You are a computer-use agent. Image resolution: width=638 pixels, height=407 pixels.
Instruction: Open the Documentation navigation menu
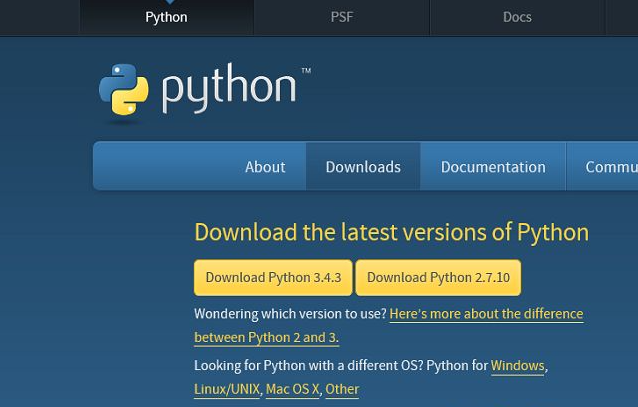(x=493, y=167)
